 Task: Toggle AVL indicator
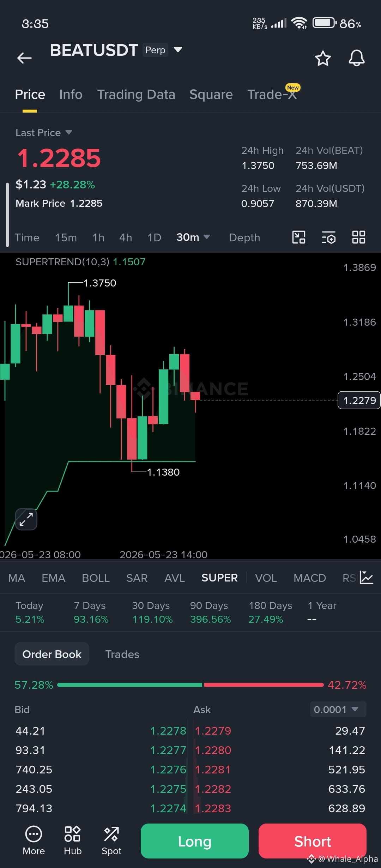175,578
